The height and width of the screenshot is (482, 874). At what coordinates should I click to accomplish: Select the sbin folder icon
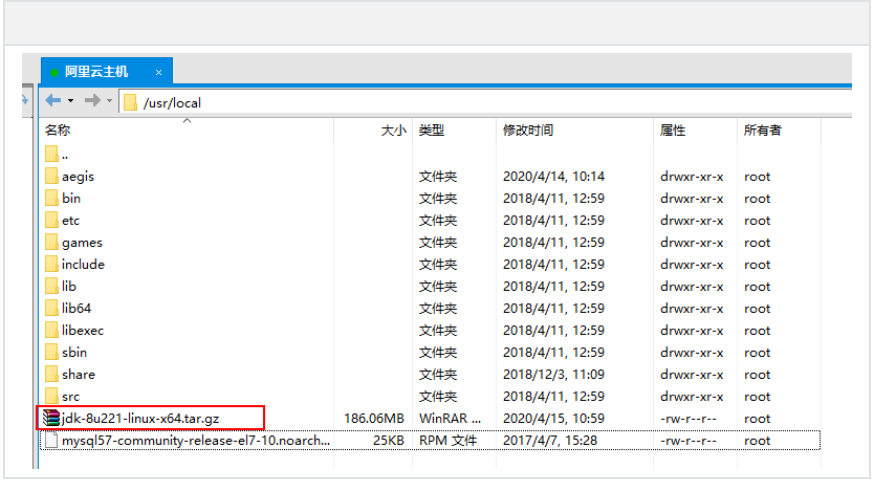coord(52,352)
